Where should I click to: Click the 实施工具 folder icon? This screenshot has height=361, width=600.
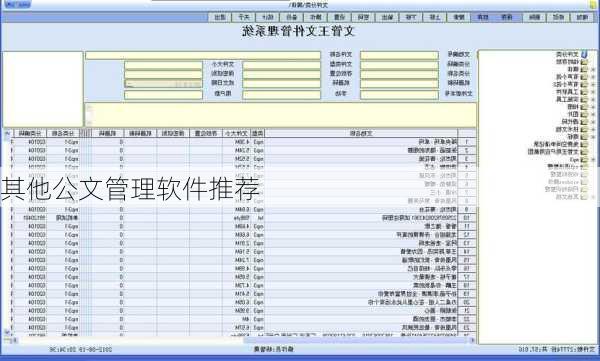coord(584,100)
